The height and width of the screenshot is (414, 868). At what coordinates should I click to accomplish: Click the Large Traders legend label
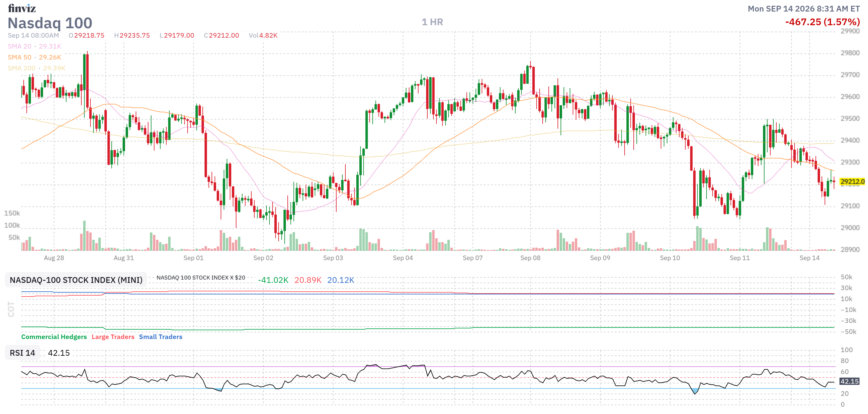113,337
